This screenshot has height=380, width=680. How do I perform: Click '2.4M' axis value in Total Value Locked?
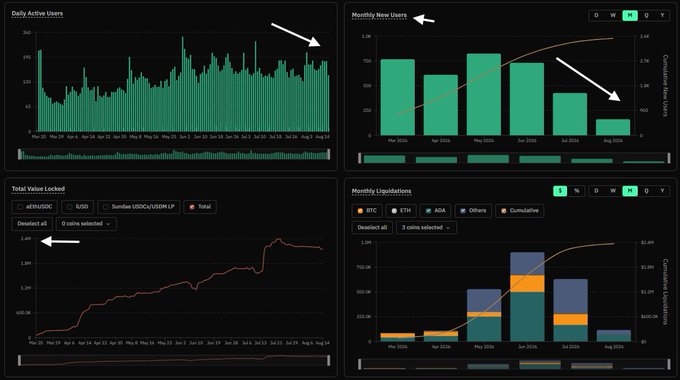26,239
